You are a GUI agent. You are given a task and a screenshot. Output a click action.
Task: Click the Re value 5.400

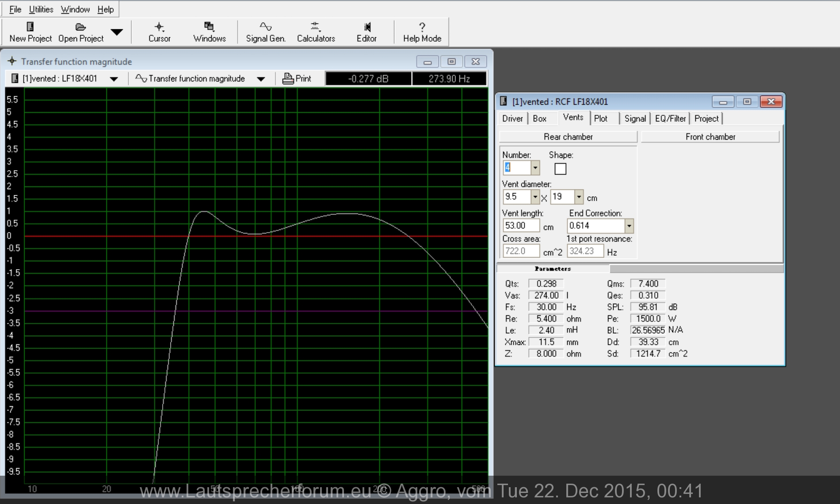(546, 319)
